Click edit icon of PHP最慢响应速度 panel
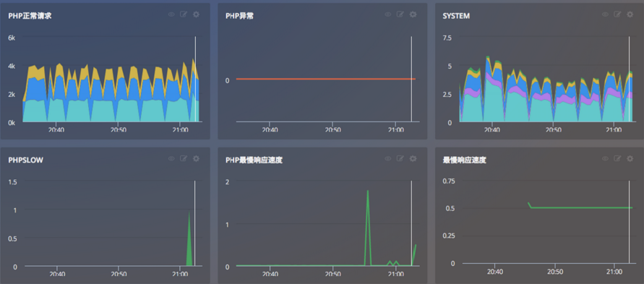The width and height of the screenshot is (644, 284). [x=400, y=158]
